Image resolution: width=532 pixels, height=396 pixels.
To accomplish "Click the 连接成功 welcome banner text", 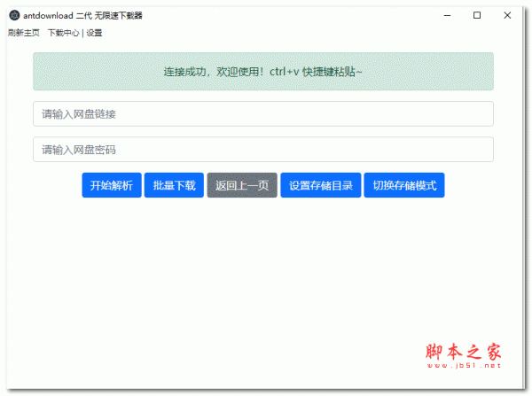I will pyautogui.click(x=263, y=72).
